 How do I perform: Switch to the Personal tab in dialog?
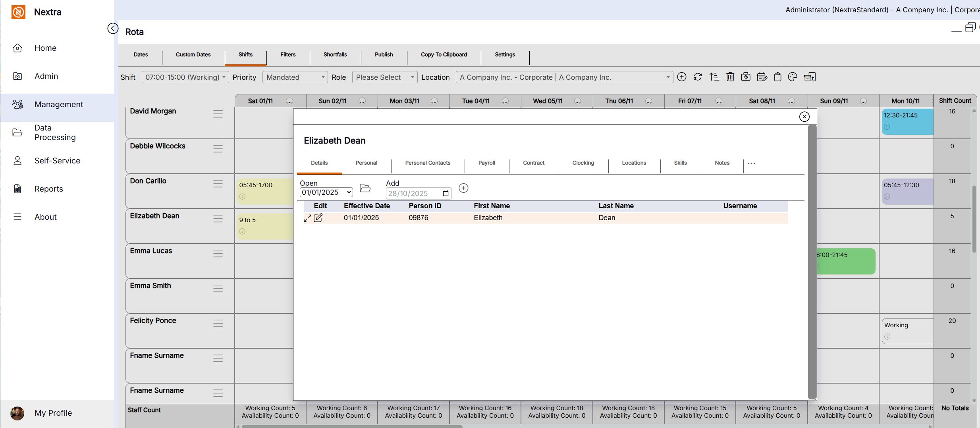[367, 163]
